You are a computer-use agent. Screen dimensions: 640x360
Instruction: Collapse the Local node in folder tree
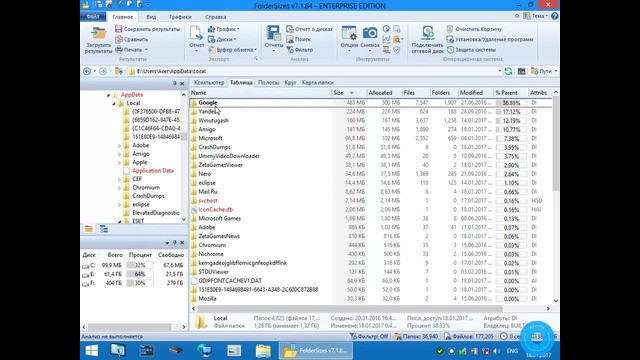coord(114,103)
